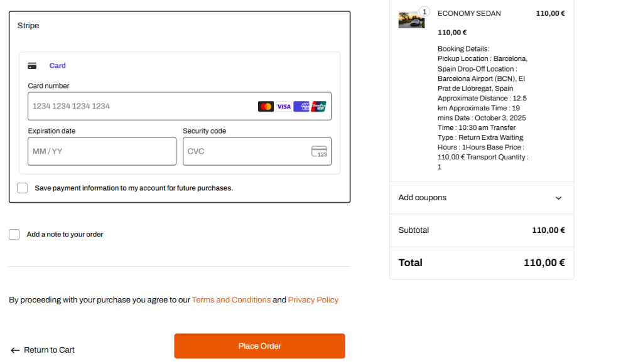Click the Card payment method icon
The height and width of the screenshot is (364, 643).
tap(32, 66)
